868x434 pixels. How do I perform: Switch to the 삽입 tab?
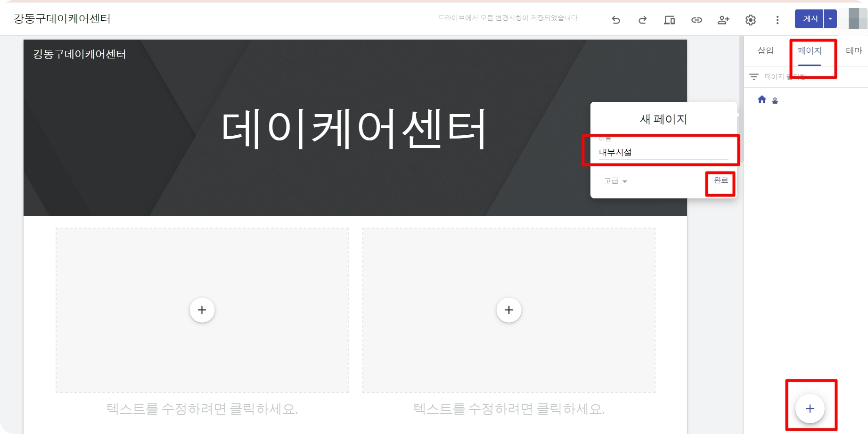click(765, 50)
